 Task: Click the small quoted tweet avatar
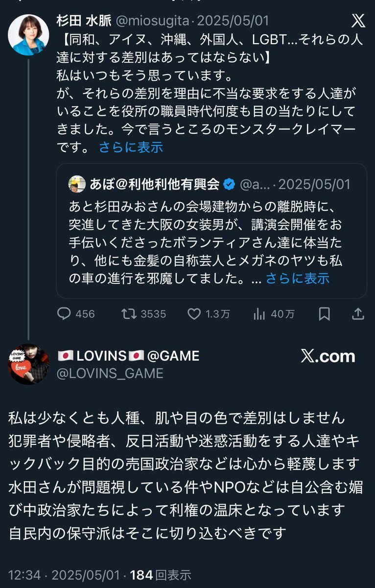tap(77, 184)
